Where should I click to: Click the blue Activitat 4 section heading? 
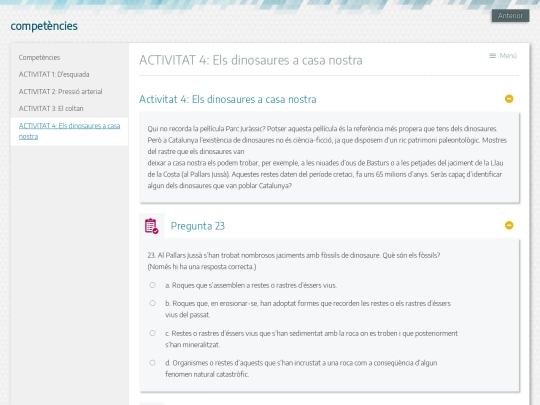coord(228,99)
